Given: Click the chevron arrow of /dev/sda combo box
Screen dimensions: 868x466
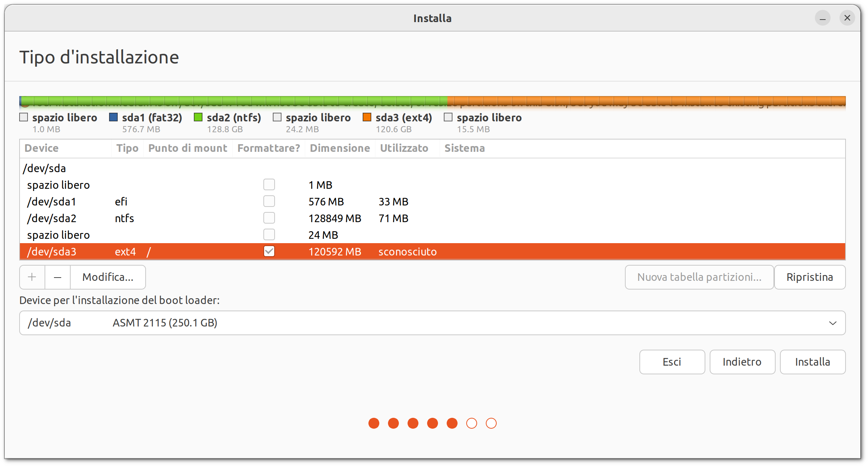Looking at the screenshot, I should pyautogui.click(x=833, y=323).
